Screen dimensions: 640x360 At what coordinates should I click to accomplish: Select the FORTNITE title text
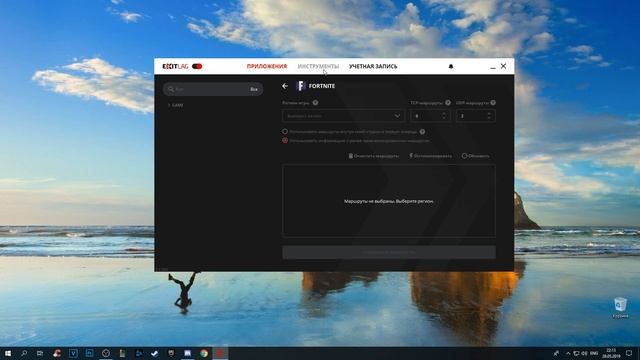(x=322, y=86)
